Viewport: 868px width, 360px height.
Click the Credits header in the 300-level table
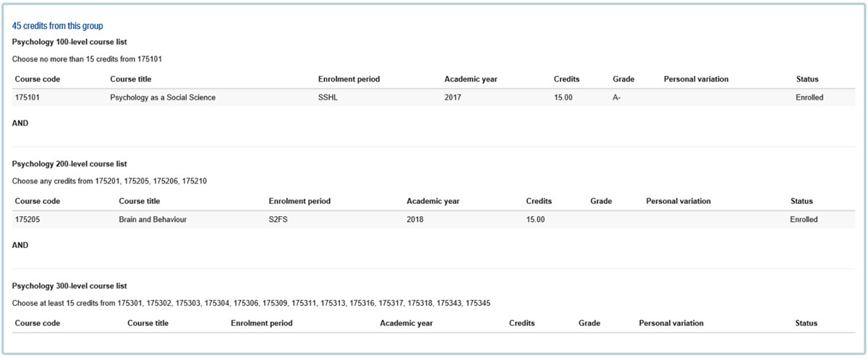pos(522,323)
